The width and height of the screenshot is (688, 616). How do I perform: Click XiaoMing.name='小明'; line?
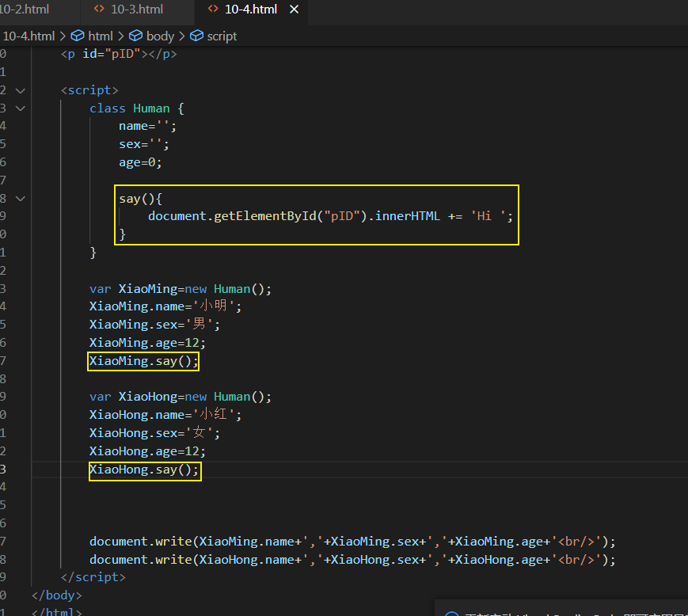(165, 306)
